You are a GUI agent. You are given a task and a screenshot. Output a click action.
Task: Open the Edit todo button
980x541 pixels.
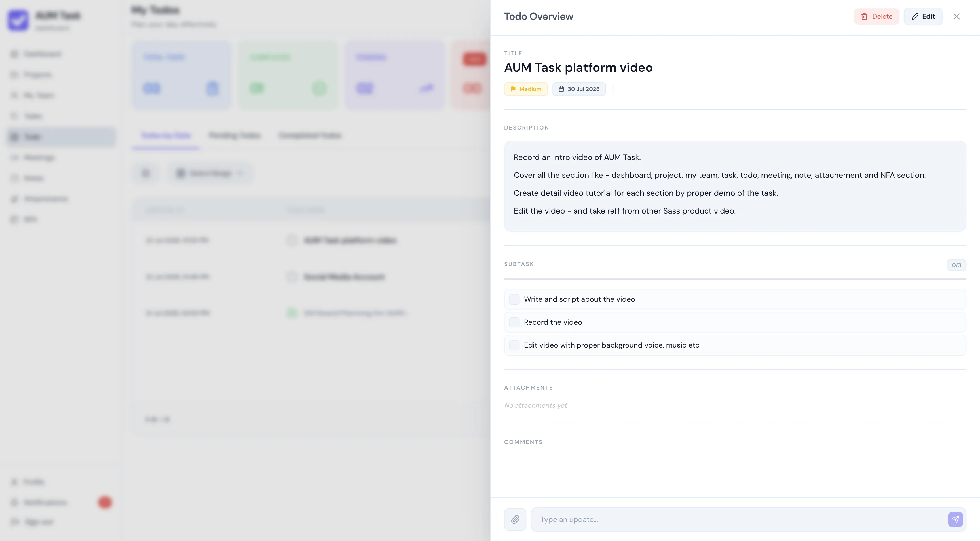923,16
